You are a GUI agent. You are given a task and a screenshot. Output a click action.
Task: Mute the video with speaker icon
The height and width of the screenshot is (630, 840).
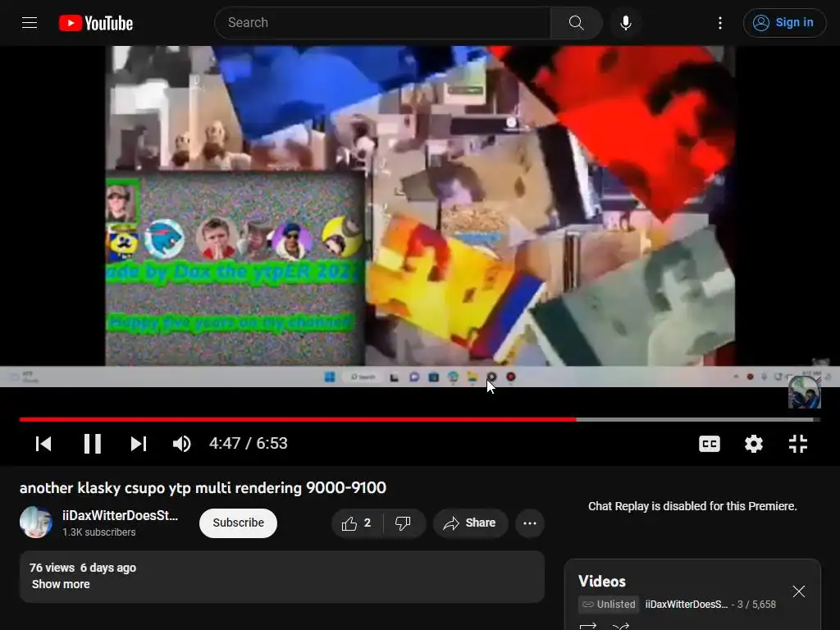(x=182, y=444)
